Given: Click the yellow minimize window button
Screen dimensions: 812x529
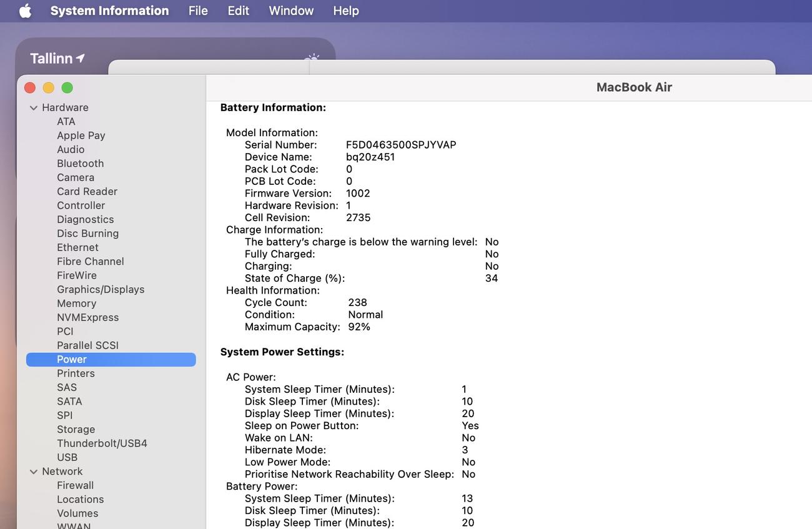Looking at the screenshot, I should point(48,88).
